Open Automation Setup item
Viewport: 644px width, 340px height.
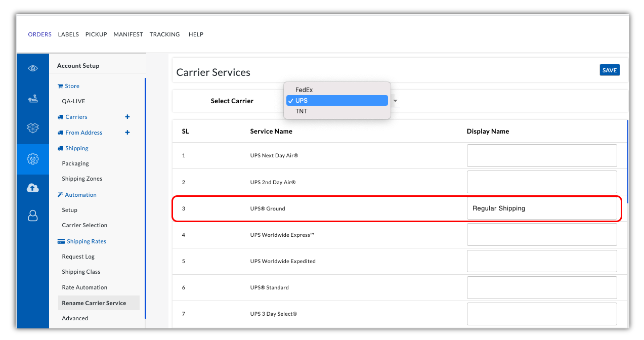click(70, 210)
